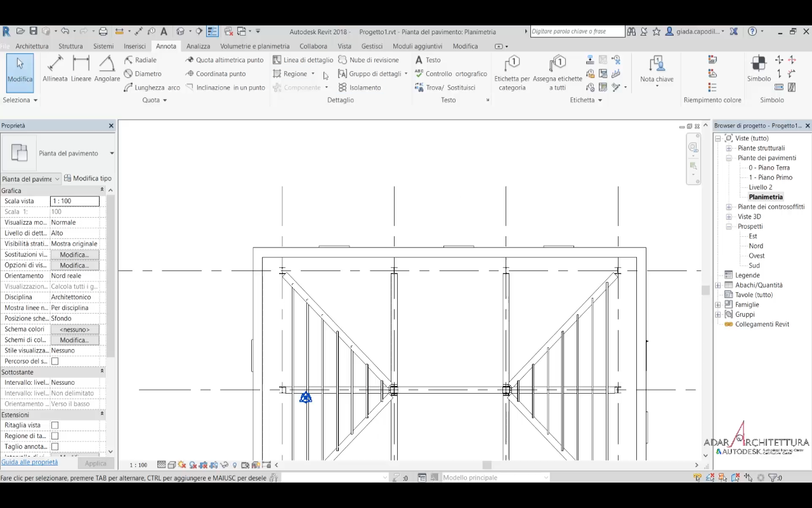Select the Angolare dimension tool
The width and height of the screenshot is (812, 508).
(107, 69)
